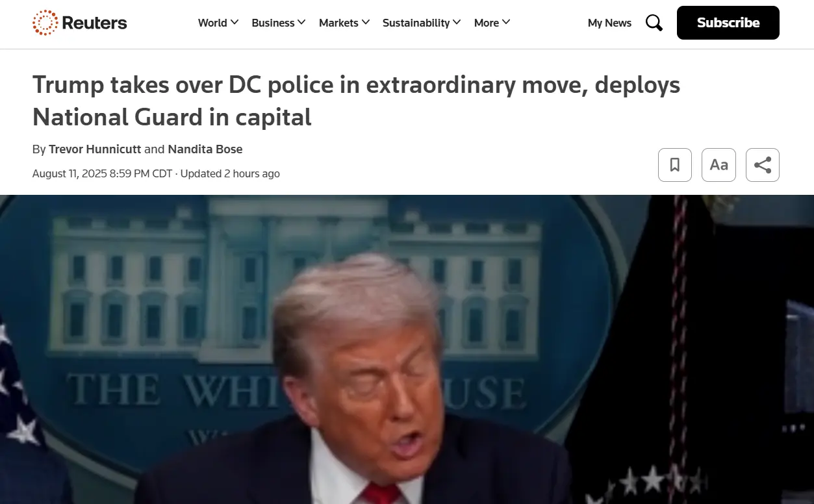
Task: Open the Business navigation item
Action: point(273,23)
